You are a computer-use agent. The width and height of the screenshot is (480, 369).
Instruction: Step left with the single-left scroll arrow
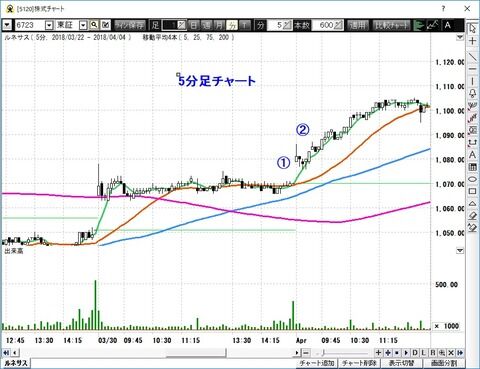[x=15, y=352]
